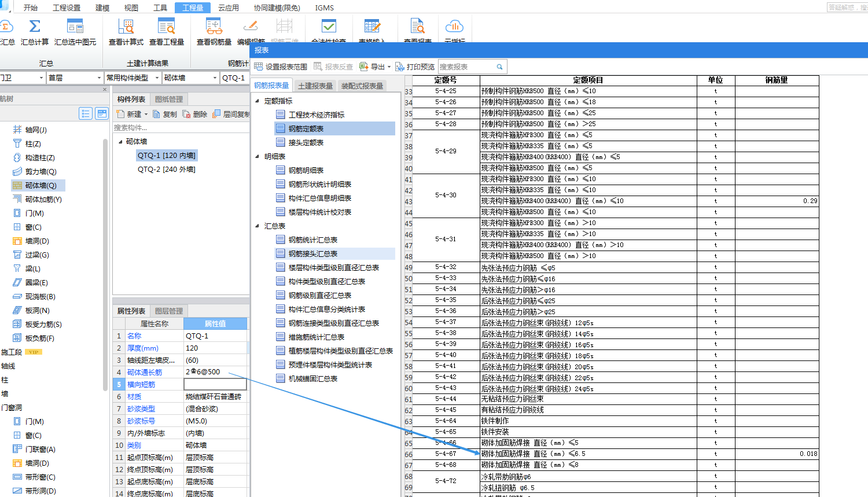Click the 材质 property link
This screenshot has height=497, width=868.
134,396
